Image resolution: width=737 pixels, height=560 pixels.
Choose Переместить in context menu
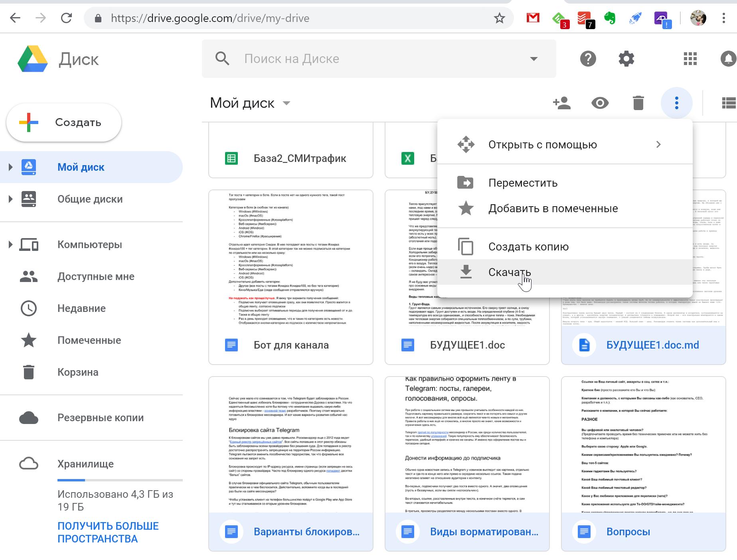tap(565, 183)
